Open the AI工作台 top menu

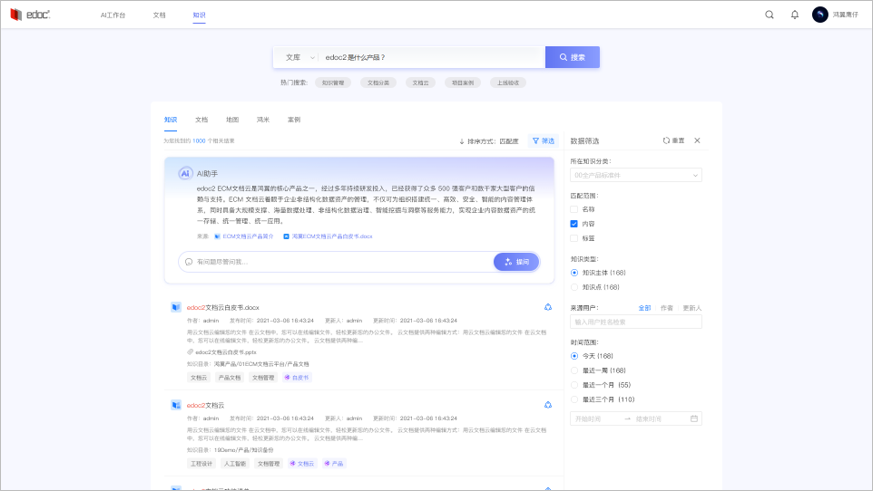pyautogui.click(x=113, y=15)
